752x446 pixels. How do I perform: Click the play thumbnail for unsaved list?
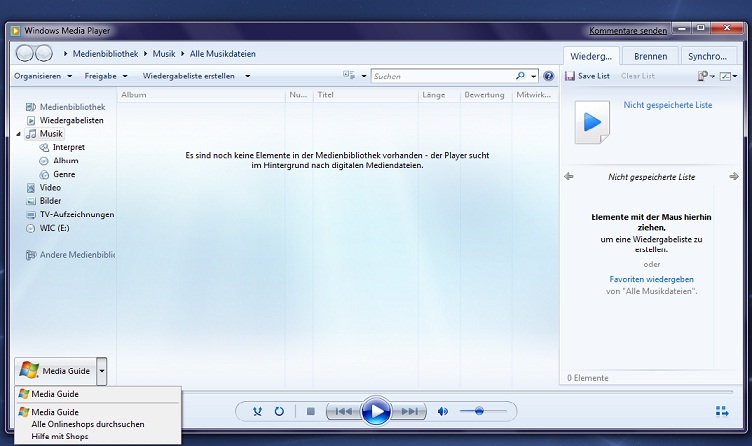pyautogui.click(x=592, y=122)
